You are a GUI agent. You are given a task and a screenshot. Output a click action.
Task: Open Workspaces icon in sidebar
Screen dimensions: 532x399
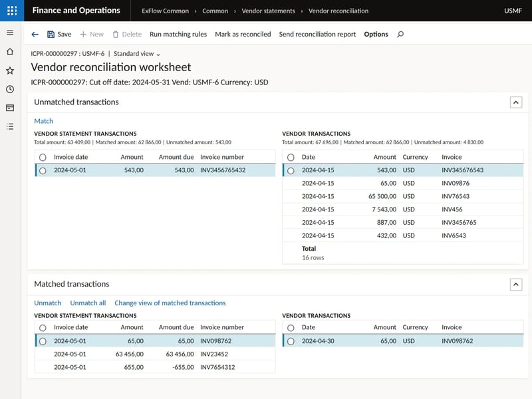tap(10, 108)
